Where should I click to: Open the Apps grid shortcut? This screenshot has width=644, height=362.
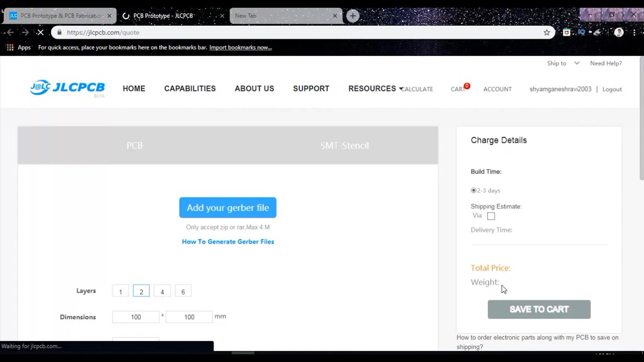pyautogui.click(x=10, y=48)
